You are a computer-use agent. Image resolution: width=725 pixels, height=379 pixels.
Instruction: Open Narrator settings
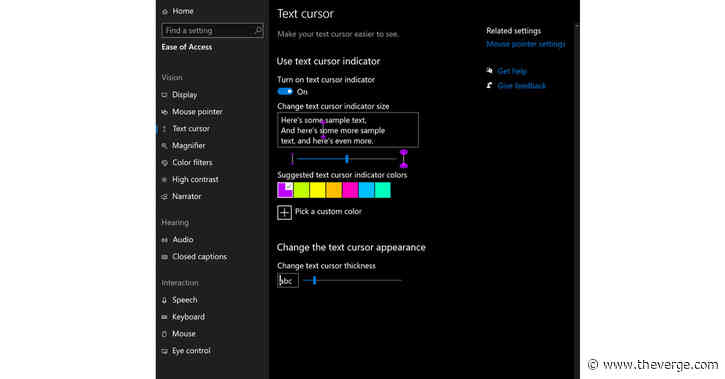pyautogui.click(x=186, y=196)
